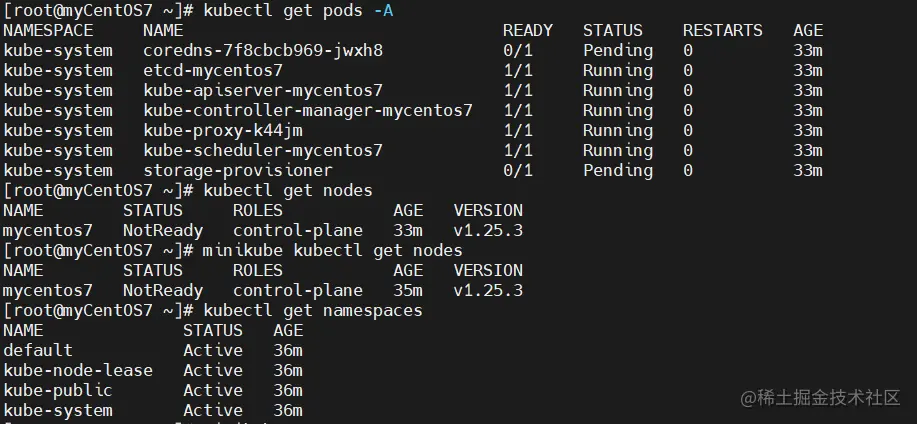Viewport: 917px width, 424px height.
Task: Click the READY column header
Action: pyautogui.click(x=527, y=30)
